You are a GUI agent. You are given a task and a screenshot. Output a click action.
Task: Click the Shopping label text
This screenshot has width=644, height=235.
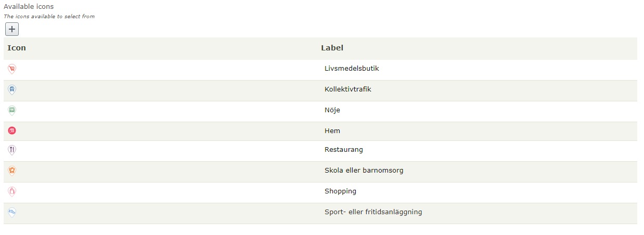click(340, 191)
